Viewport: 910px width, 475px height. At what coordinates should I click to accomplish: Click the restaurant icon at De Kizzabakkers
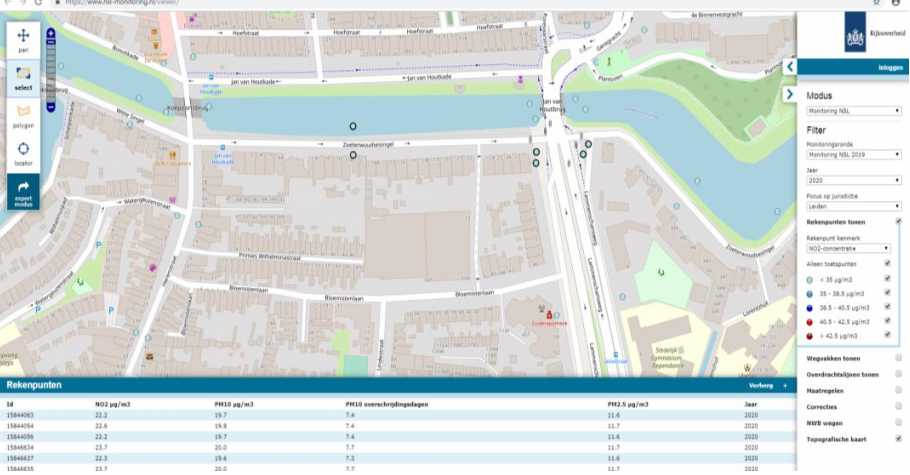pos(172,156)
